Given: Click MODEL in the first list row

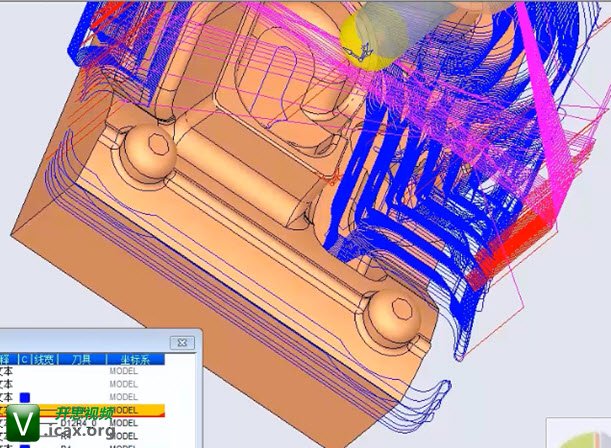Looking at the screenshot, I should (124, 371).
